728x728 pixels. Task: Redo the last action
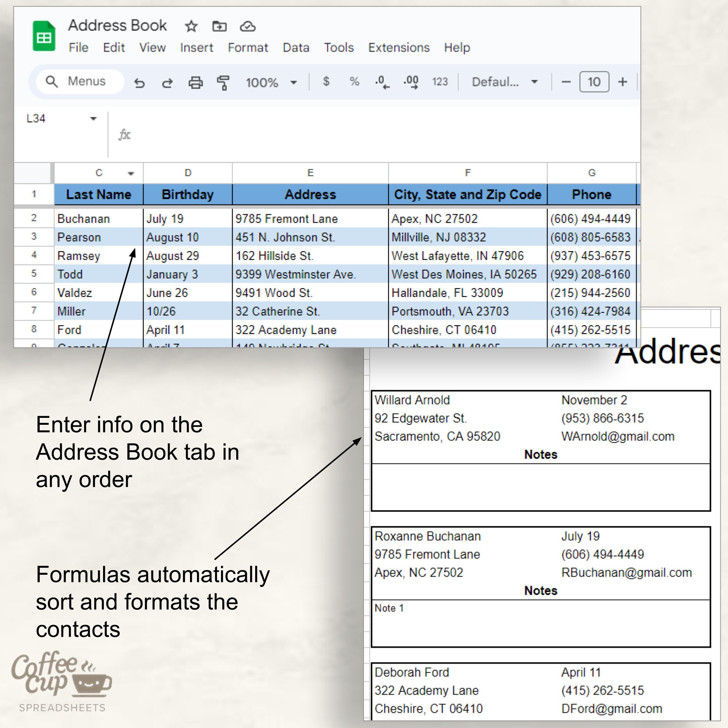click(x=168, y=82)
